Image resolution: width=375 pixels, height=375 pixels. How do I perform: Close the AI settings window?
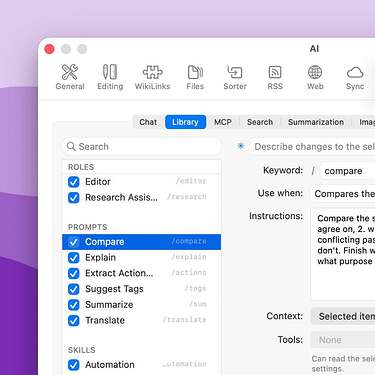tap(49, 49)
